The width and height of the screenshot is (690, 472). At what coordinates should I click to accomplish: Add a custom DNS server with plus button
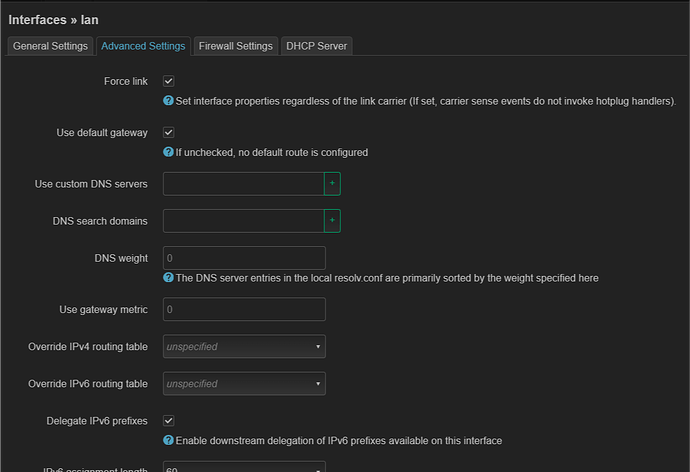(x=332, y=183)
